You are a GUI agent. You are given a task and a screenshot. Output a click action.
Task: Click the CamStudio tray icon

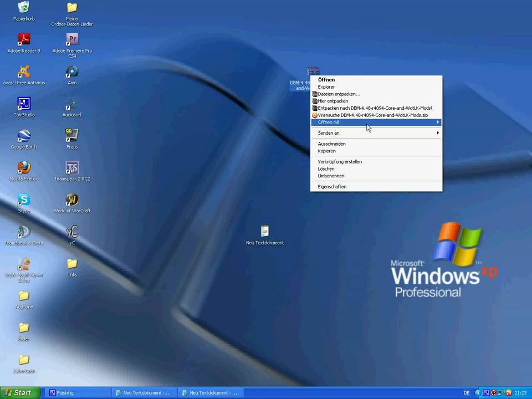486,393
